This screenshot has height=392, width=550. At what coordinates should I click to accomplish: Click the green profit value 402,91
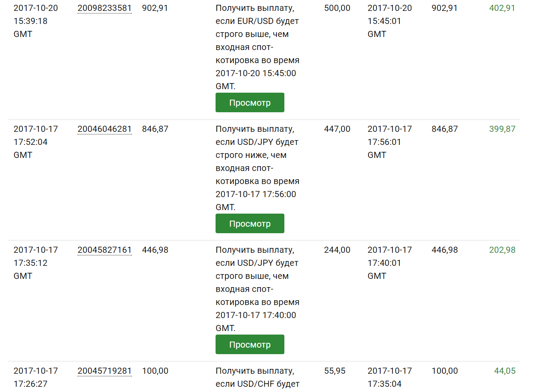[x=502, y=8]
